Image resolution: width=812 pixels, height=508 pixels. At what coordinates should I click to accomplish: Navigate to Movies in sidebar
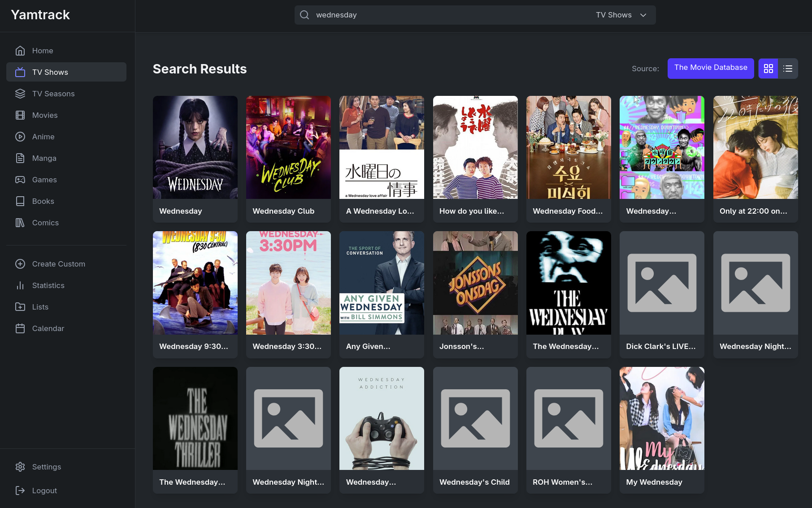point(45,115)
